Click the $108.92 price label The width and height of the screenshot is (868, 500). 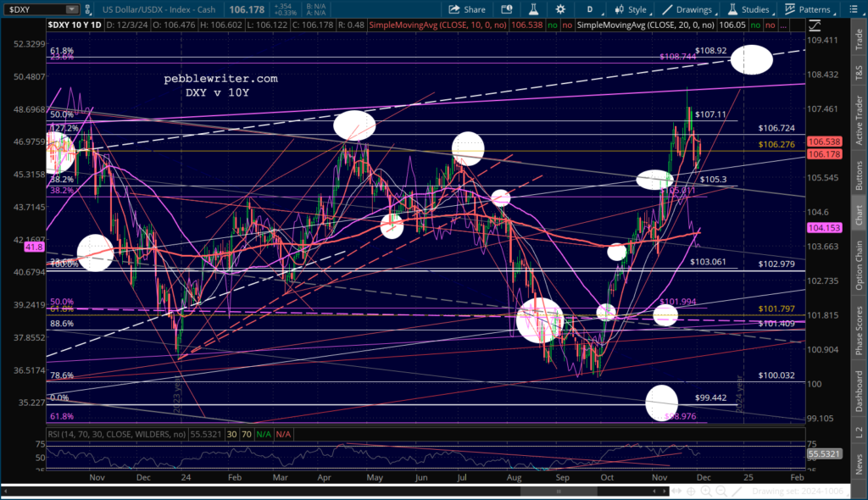pos(711,50)
